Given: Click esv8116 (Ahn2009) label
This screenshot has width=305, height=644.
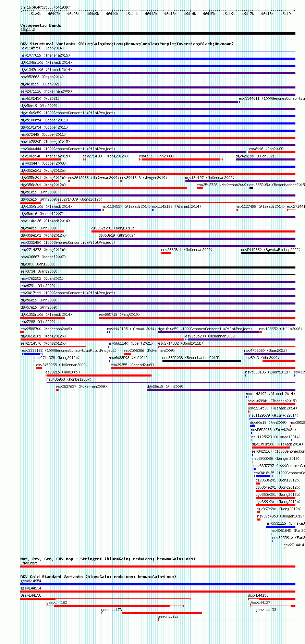Looking at the screenshot, I should coord(266,149).
